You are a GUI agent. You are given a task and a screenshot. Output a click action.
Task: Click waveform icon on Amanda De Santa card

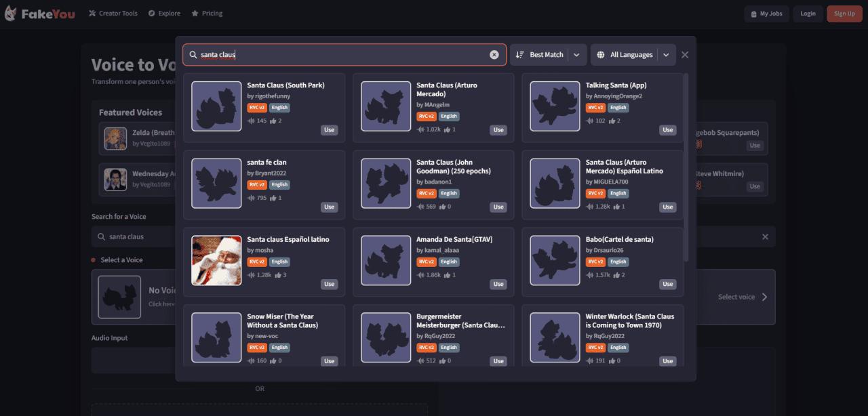(x=420, y=275)
